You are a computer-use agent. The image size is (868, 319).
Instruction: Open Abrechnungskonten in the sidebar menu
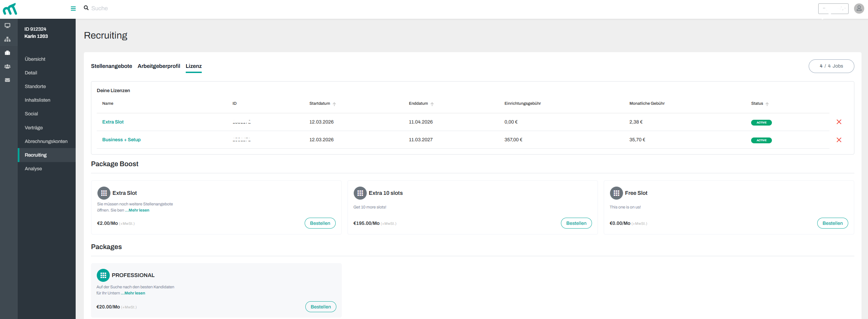[46, 141]
